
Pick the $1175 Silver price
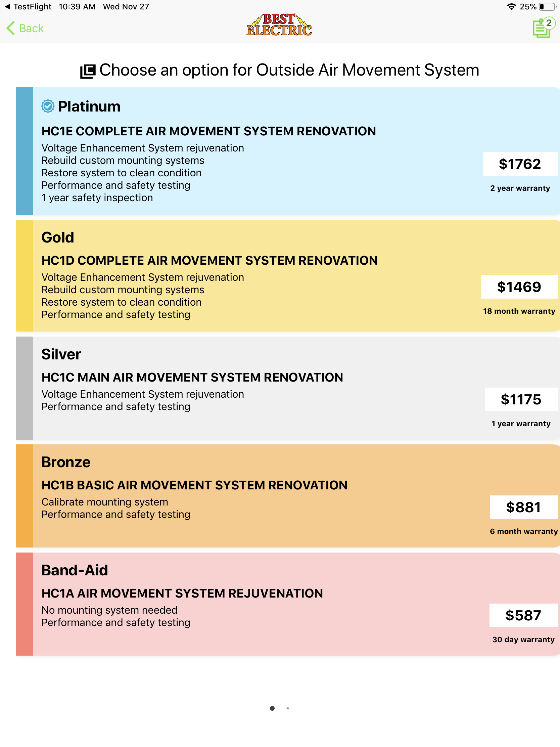coord(520,399)
